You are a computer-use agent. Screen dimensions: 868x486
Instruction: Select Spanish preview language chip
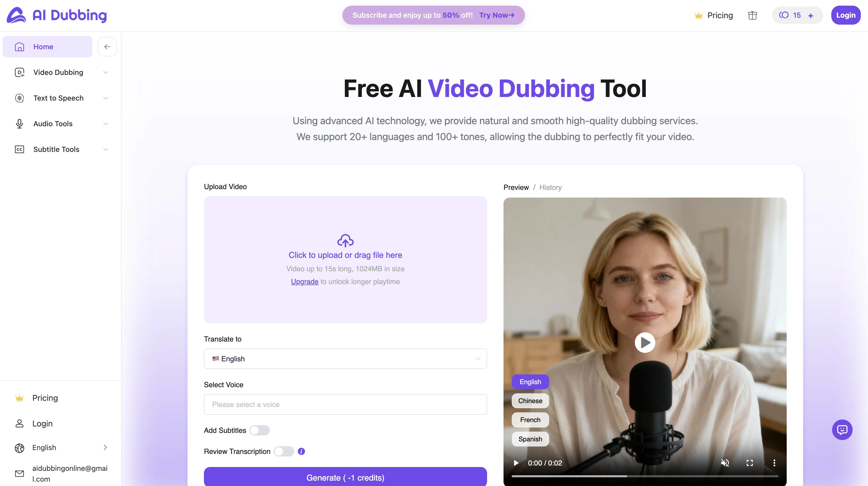530,439
